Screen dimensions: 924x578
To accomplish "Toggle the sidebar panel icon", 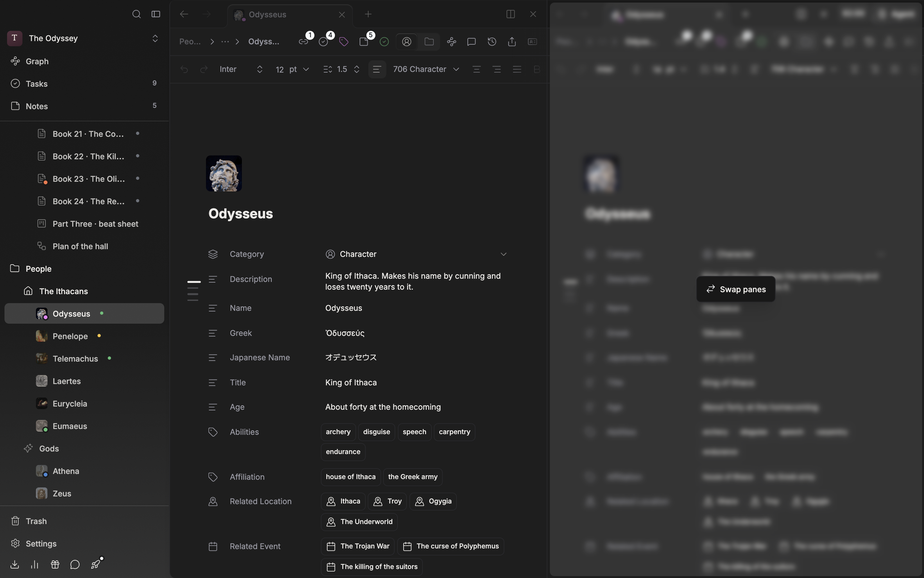I will [x=155, y=14].
